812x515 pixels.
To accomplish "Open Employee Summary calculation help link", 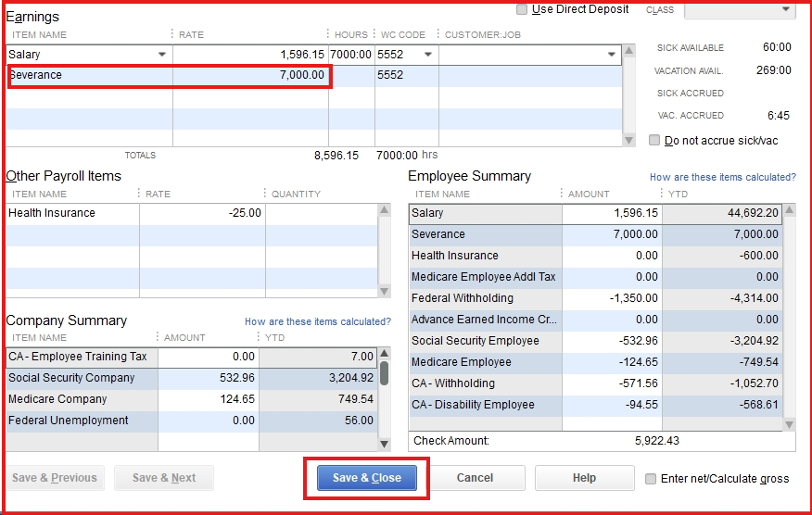I will 722,177.
